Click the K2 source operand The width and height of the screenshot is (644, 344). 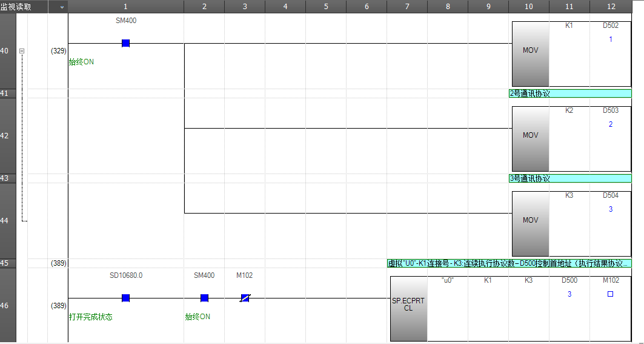click(x=569, y=111)
